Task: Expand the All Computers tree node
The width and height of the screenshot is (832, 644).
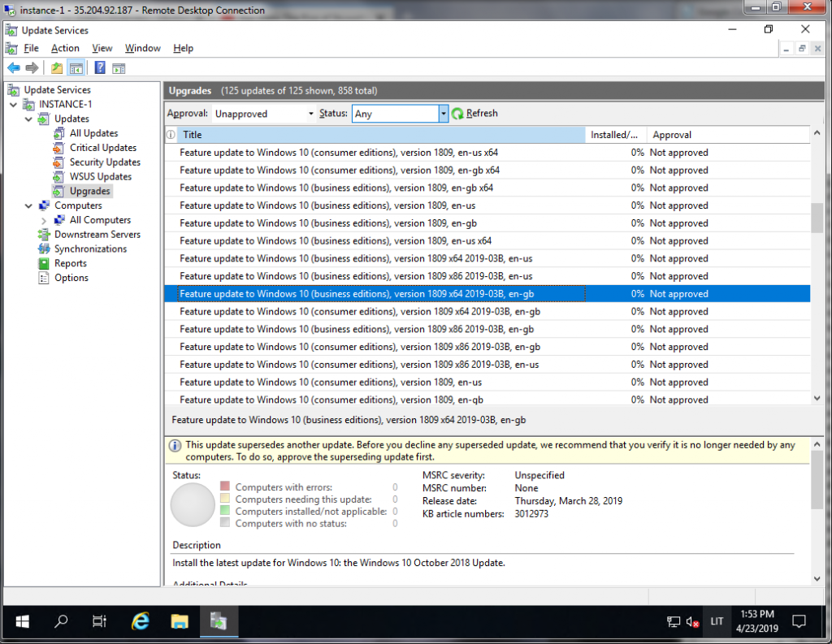Action: point(44,220)
